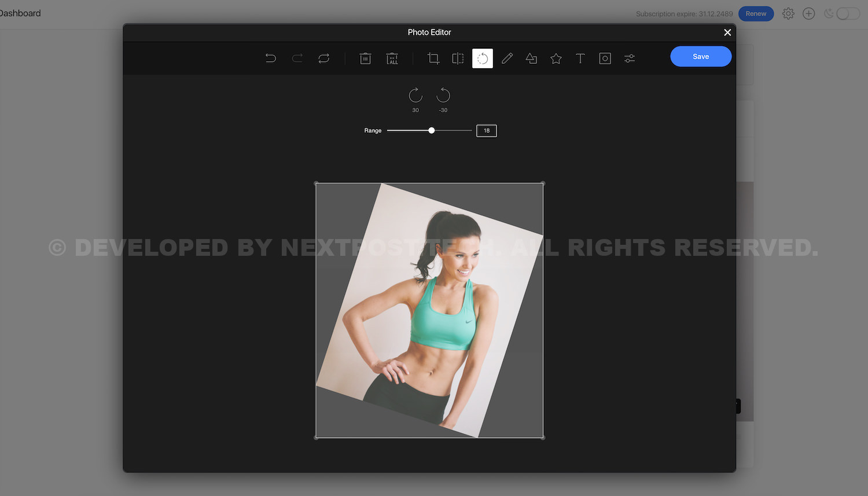The height and width of the screenshot is (496, 868).
Task: Select the Crop tool
Action: click(433, 58)
